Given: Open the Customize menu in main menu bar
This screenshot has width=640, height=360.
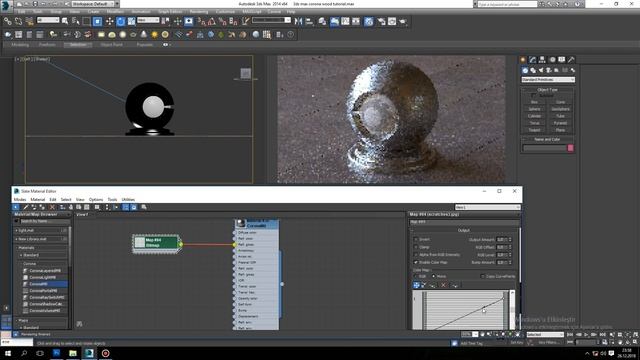Looking at the screenshot, I should pos(225,12).
